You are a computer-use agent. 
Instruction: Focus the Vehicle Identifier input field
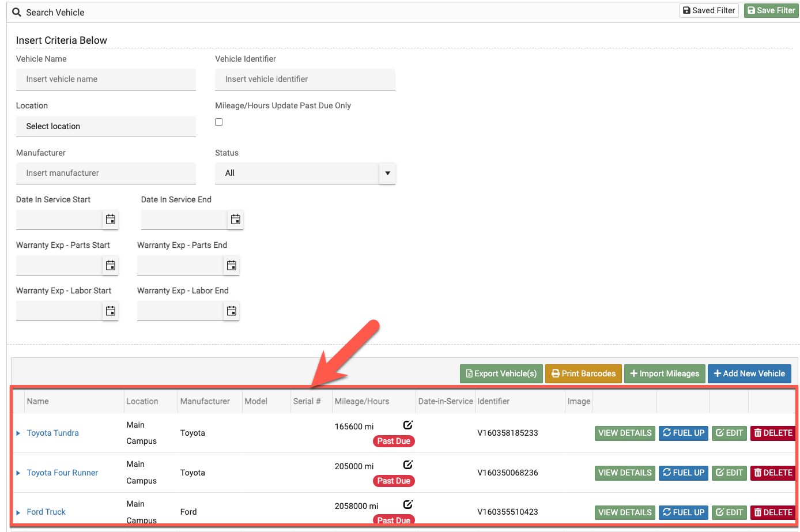(305, 80)
